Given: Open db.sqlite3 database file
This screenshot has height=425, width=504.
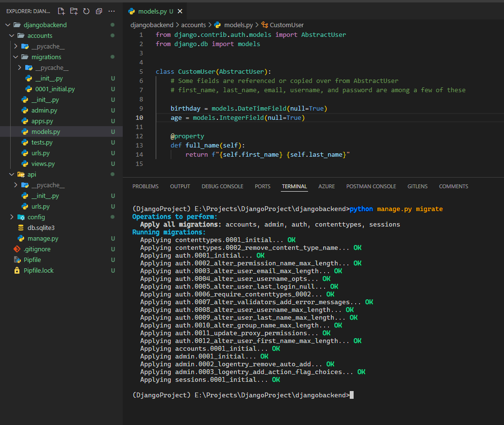Looking at the screenshot, I should [41, 228].
